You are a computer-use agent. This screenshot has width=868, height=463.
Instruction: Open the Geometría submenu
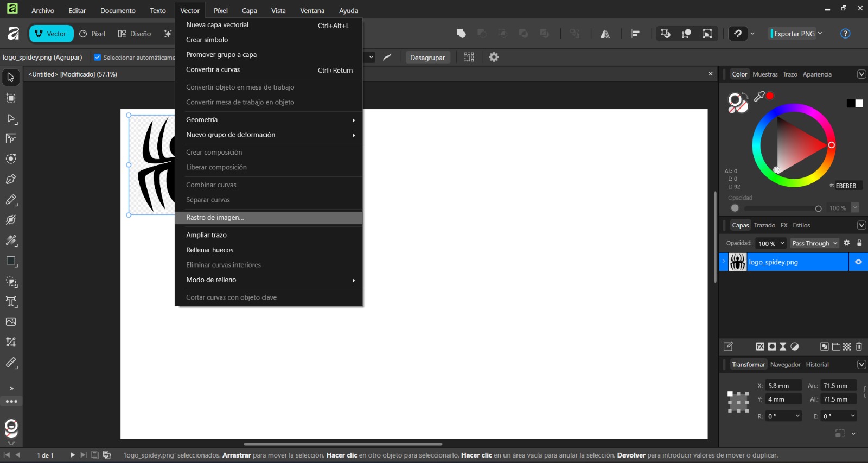pos(269,120)
